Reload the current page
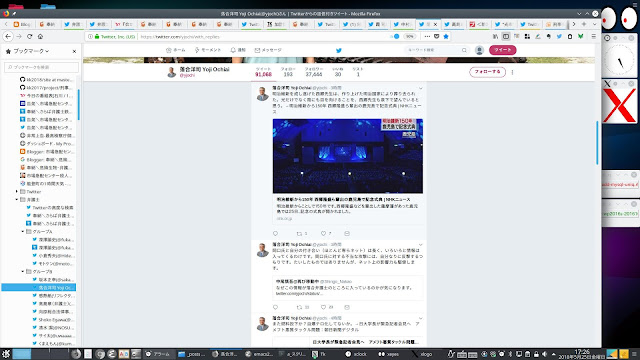 [29, 36]
